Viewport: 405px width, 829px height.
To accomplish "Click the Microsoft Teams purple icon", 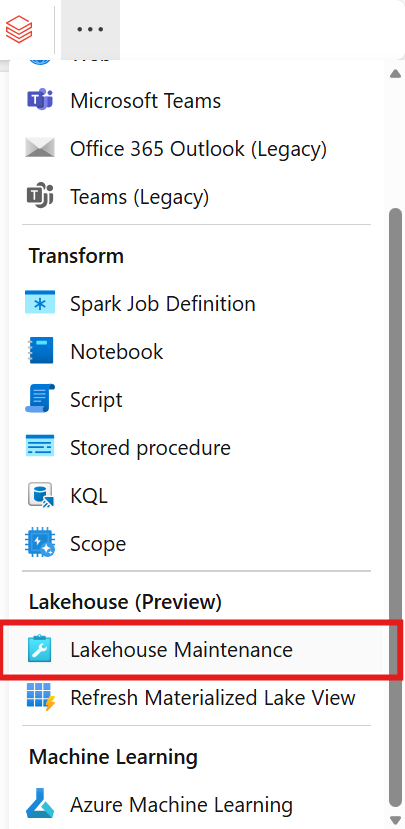I will (40, 100).
